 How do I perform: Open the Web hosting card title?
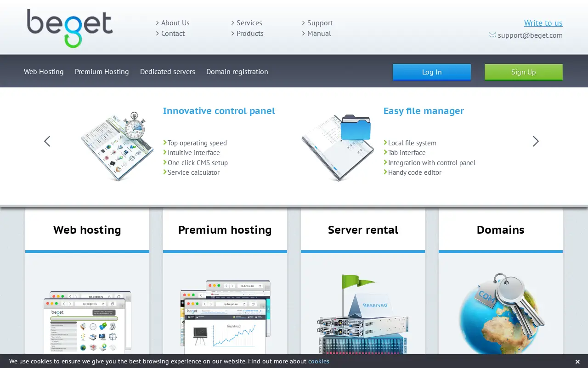tap(87, 230)
